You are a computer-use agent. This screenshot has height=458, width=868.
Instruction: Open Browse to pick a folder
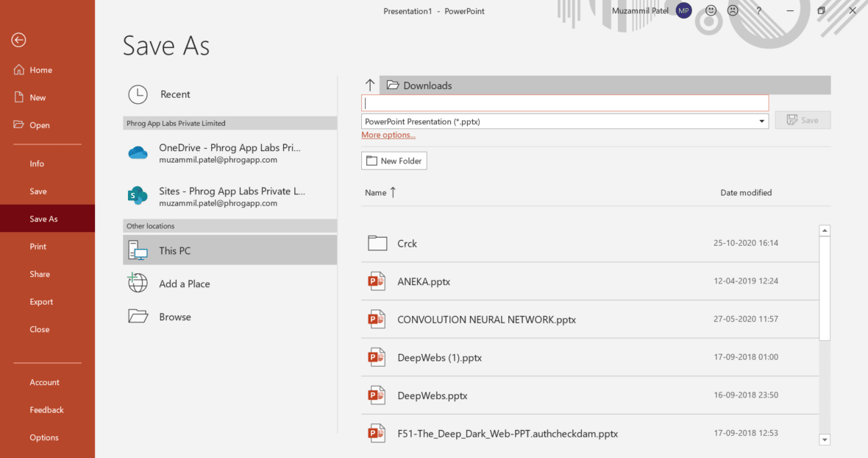(x=175, y=317)
